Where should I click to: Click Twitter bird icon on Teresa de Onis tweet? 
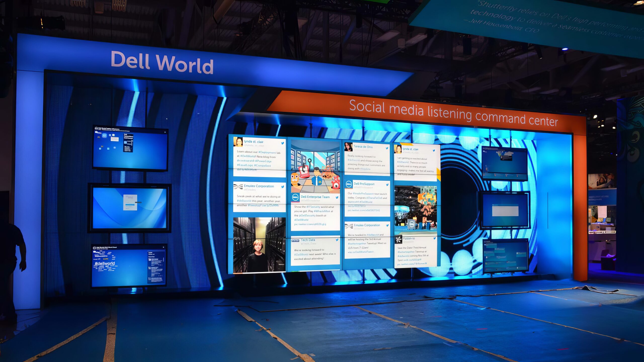click(387, 148)
